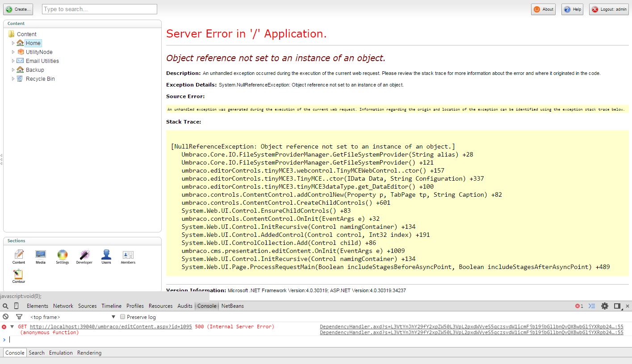Click the DevTools inspect element magnifier icon
The height and width of the screenshot is (364, 632).
pos(5,306)
